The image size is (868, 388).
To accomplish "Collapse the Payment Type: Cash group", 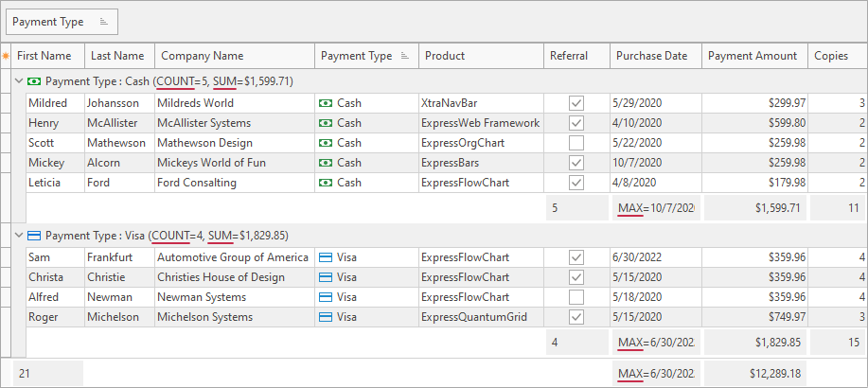I will pos(19,81).
